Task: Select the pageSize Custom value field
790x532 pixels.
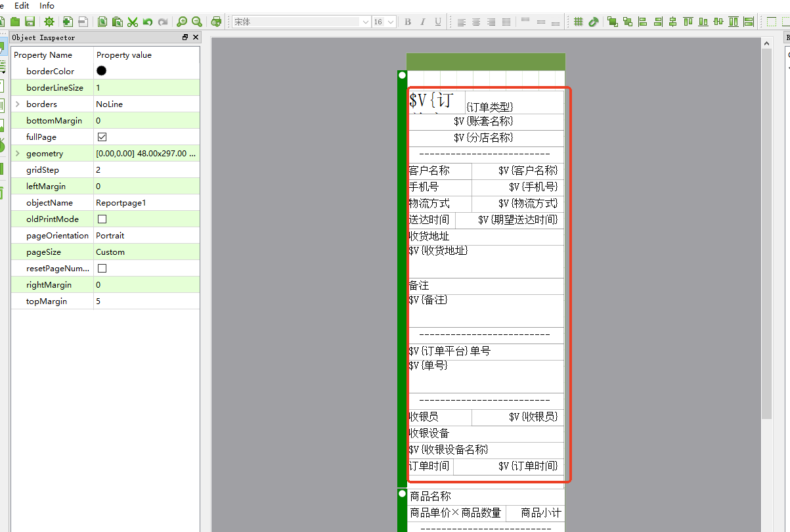Action: pos(146,252)
